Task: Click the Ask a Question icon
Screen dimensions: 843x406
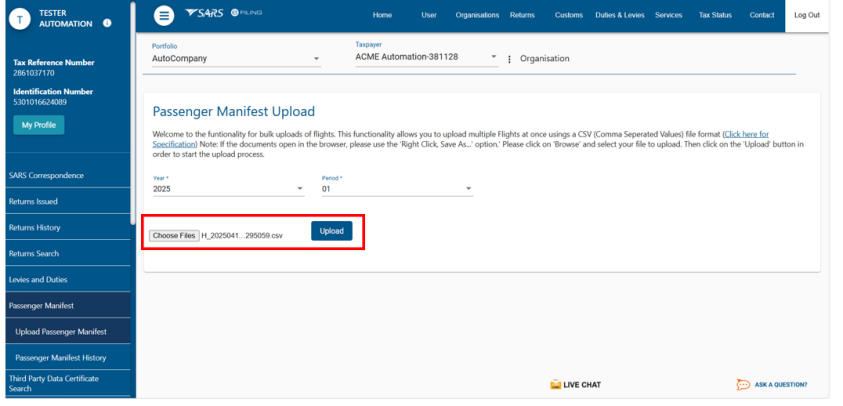Action: (x=743, y=384)
